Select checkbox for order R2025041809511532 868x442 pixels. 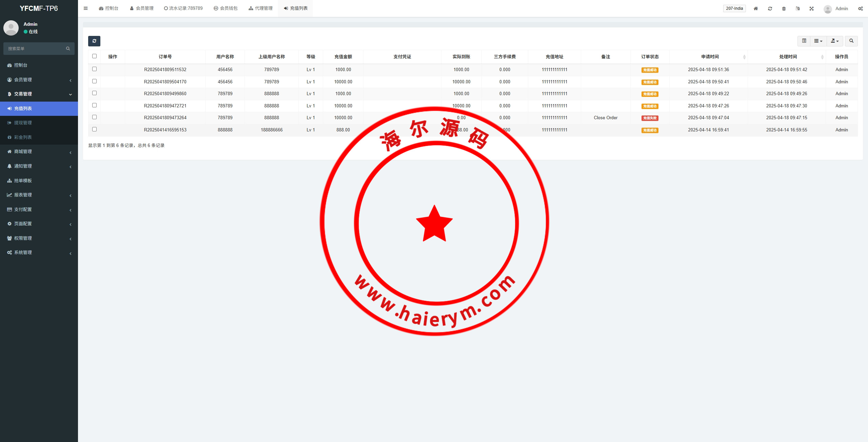[x=94, y=69]
